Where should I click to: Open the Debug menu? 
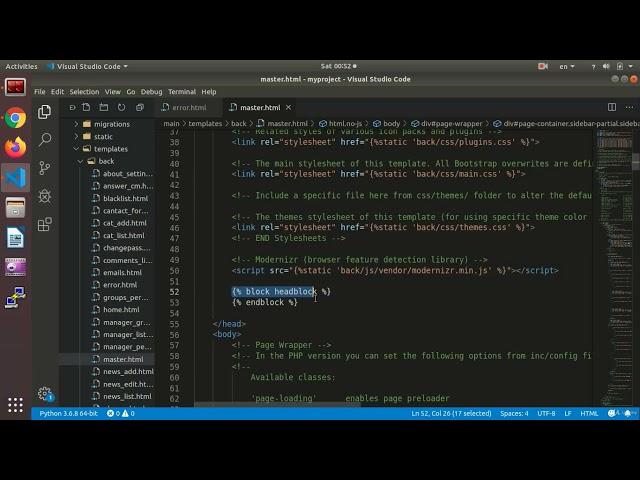[x=151, y=92]
